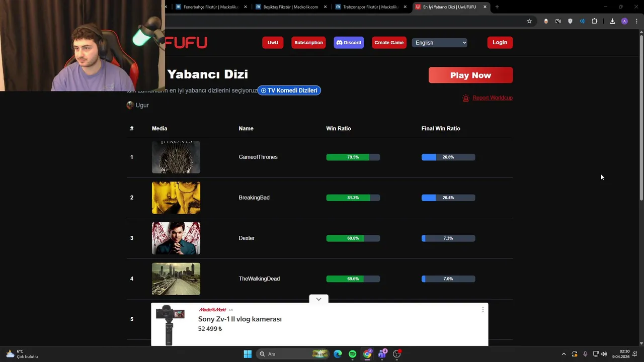The height and width of the screenshot is (362, 644).
Task: Open the clock showing 02:30
Action: [621, 354]
